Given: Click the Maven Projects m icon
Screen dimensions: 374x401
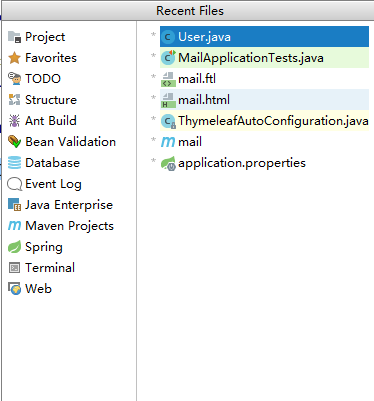Looking at the screenshot, I should tap(14, 226).
